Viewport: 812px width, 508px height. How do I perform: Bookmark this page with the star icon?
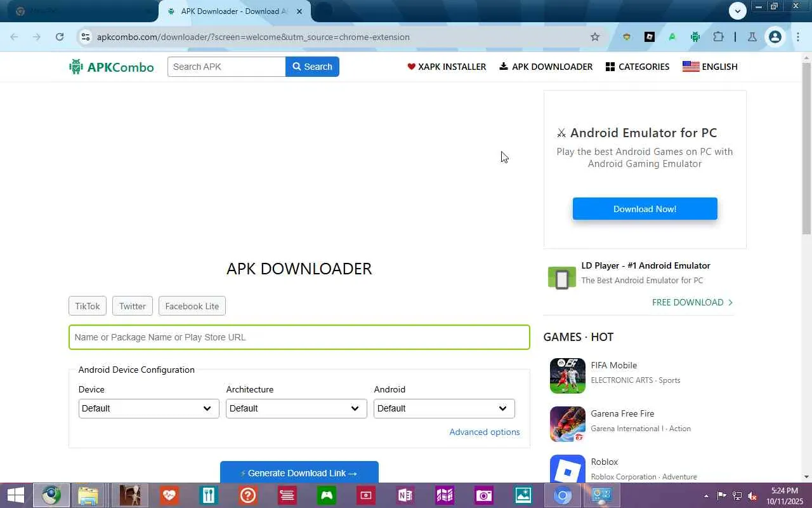[x=595, y=37]
